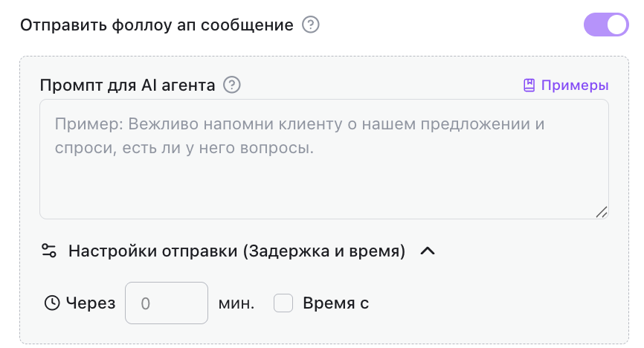
Task: Open help tooltip for follow-up message setting
Action: pyautogui.click(x=311, y=25)
